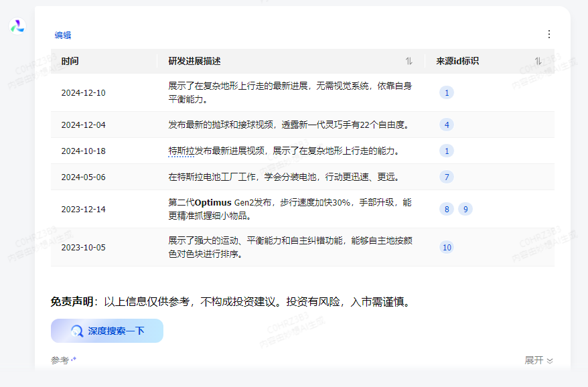Click the 编辑 edit link above table
588x387 pixels.
pos(63,35)
